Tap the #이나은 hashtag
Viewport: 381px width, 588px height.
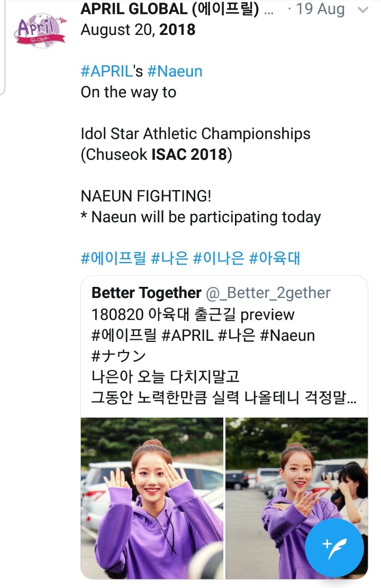(218, 258)
